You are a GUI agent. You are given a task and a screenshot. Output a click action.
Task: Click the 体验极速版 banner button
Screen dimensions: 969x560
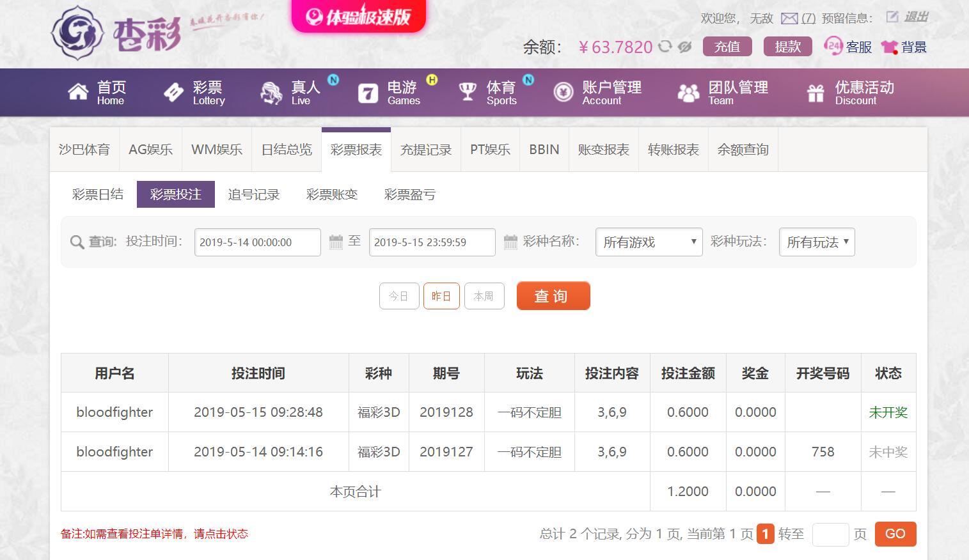point(359,16)
